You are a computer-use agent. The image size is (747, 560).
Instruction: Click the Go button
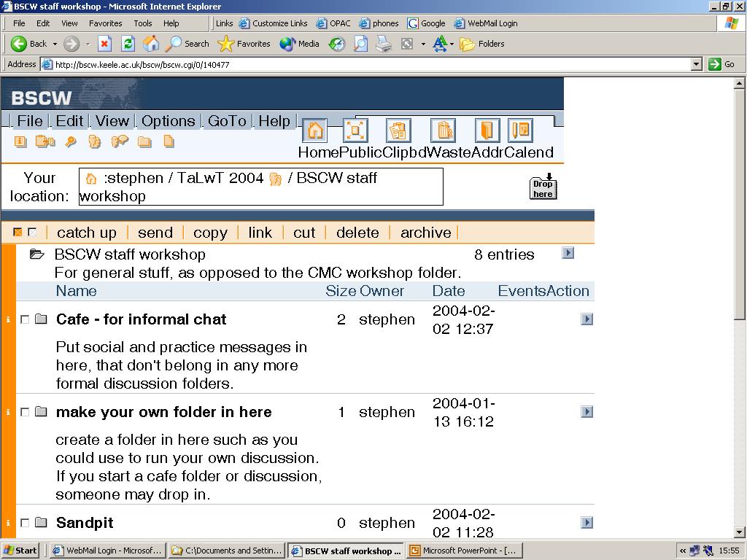721,64
